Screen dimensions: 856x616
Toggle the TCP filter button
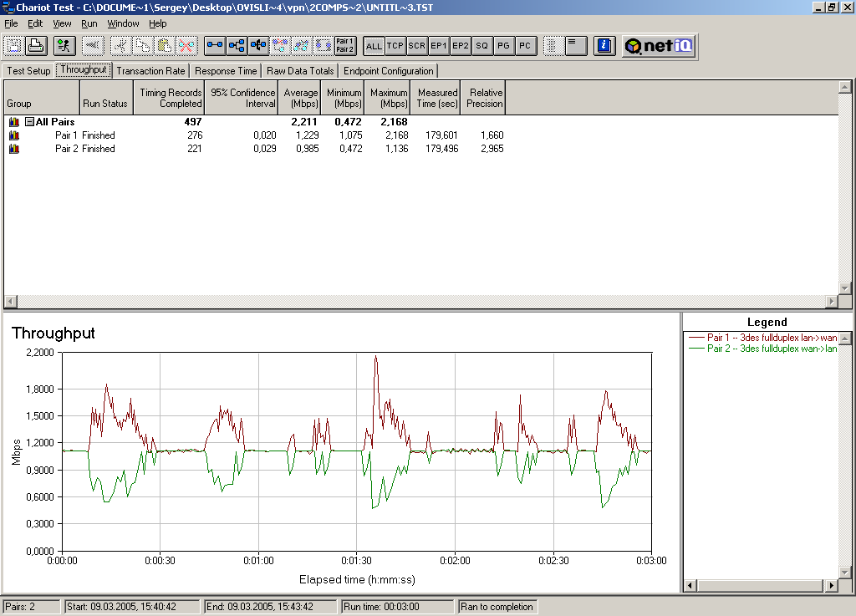click(395, 46)
